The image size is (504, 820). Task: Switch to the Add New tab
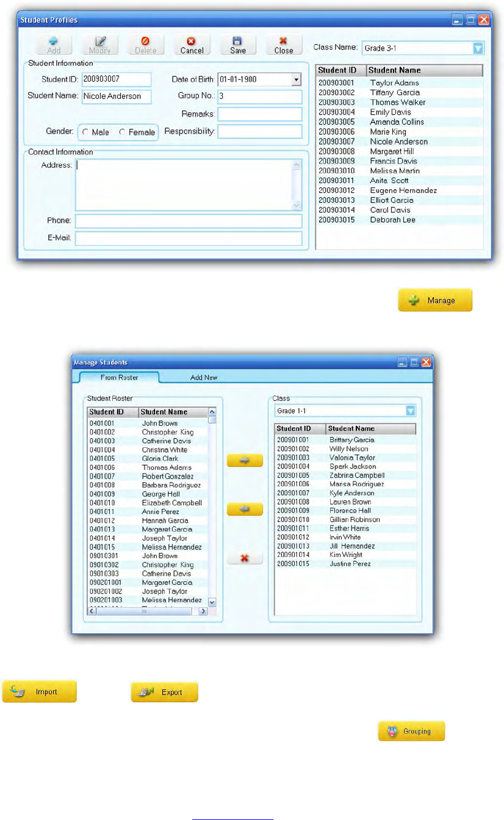coord(204,378)
